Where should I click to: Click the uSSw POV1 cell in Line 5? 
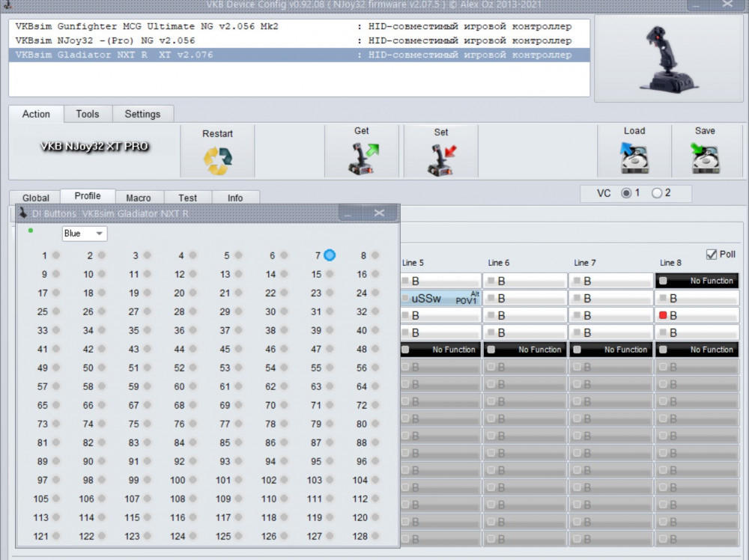[x=440, y=298]
